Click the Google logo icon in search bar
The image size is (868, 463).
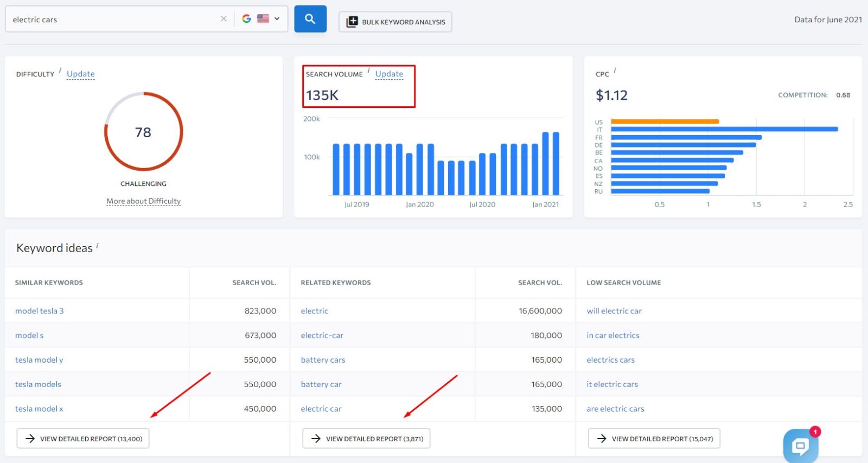coord(246,18)
